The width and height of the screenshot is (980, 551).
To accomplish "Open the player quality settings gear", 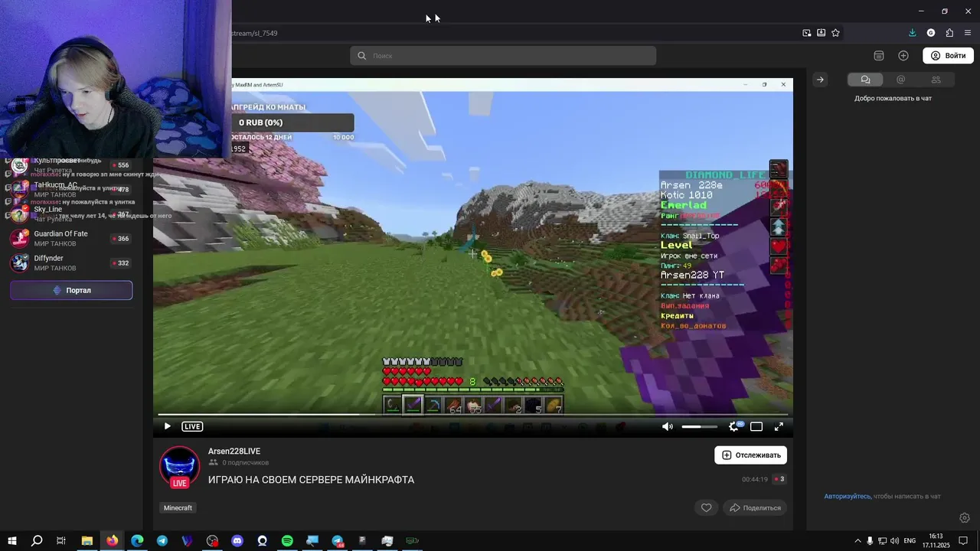I will coord(733,426).
